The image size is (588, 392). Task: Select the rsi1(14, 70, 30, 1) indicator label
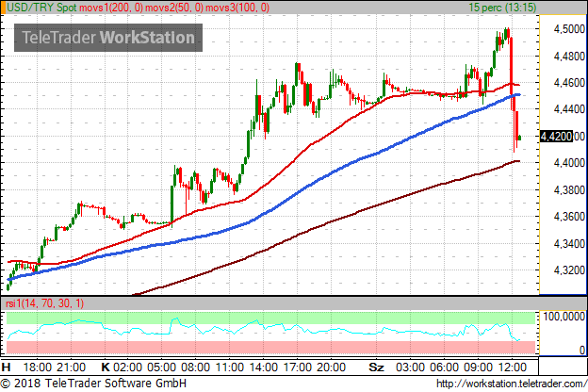[45, 303]
